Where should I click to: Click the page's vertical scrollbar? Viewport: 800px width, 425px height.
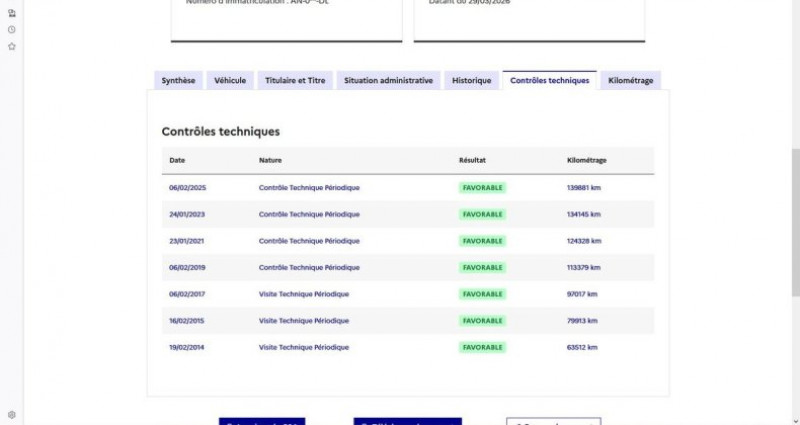[795, 200]
